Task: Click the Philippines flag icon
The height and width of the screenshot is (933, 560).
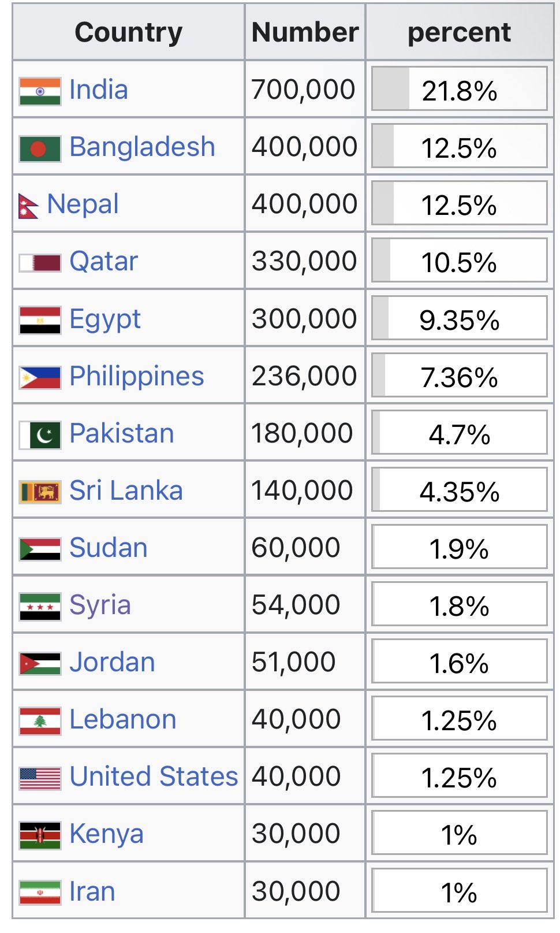Action: click(x=40, y=378)
